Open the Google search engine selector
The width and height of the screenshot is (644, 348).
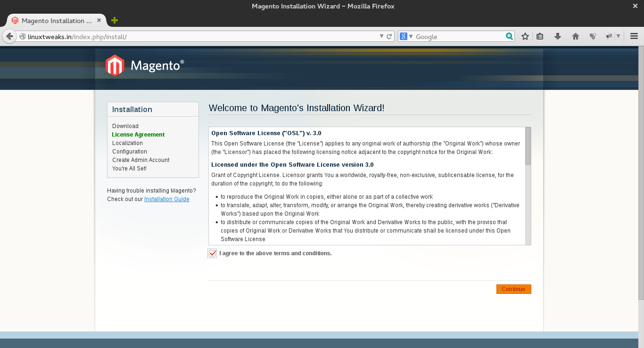(406, 36)
